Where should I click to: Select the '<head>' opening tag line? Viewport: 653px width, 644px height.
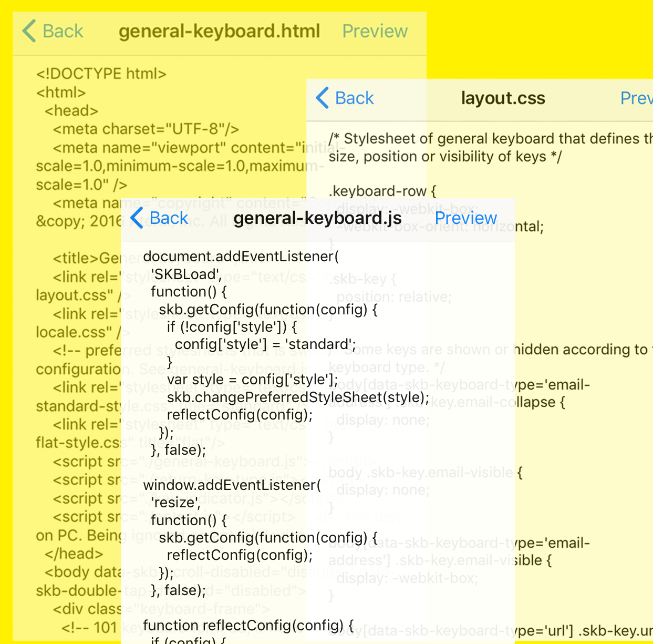71,111
